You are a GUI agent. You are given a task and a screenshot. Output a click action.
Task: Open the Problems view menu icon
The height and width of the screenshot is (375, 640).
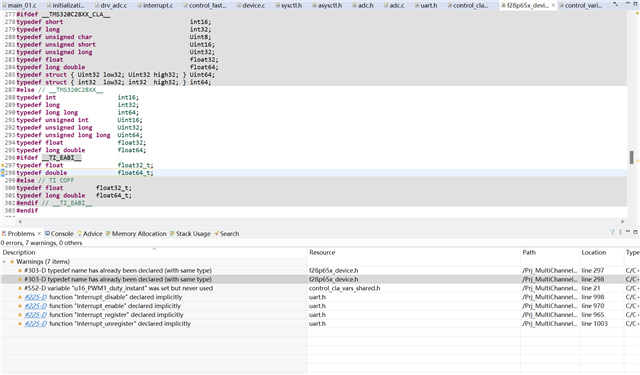click(620, 232)
